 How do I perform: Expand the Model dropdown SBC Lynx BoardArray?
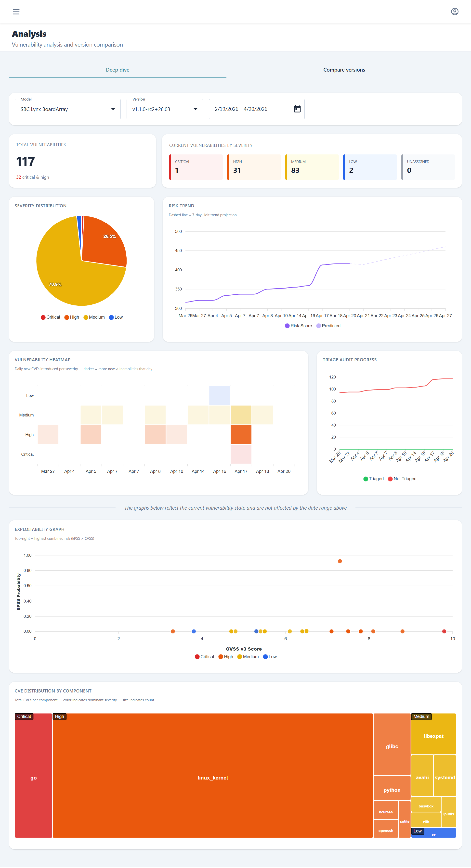67,109
